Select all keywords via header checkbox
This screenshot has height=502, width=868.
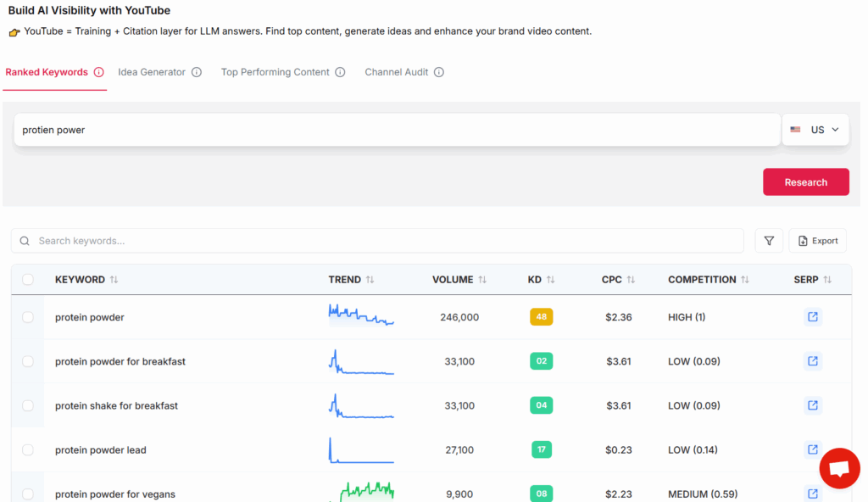(x=27, y=279)
